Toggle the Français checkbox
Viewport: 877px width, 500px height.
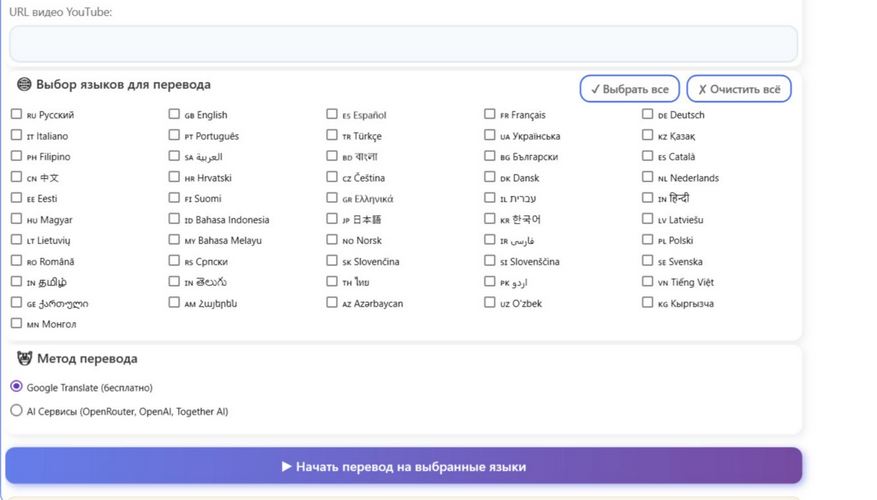[490, 114]
